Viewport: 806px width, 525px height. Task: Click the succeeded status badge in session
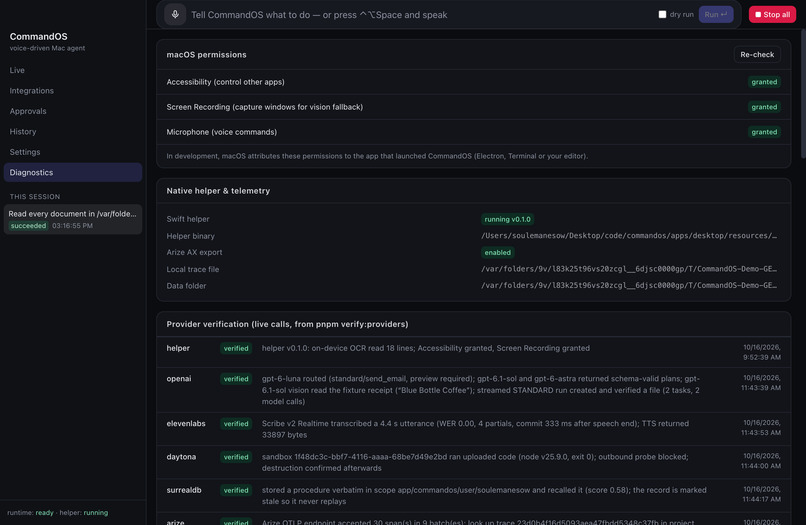tap(28, 226)
